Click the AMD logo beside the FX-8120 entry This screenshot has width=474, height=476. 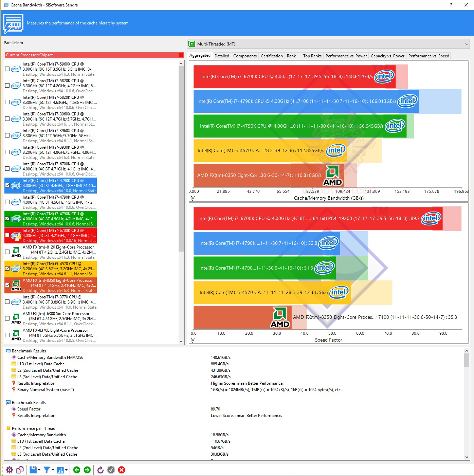coord(16,252)
